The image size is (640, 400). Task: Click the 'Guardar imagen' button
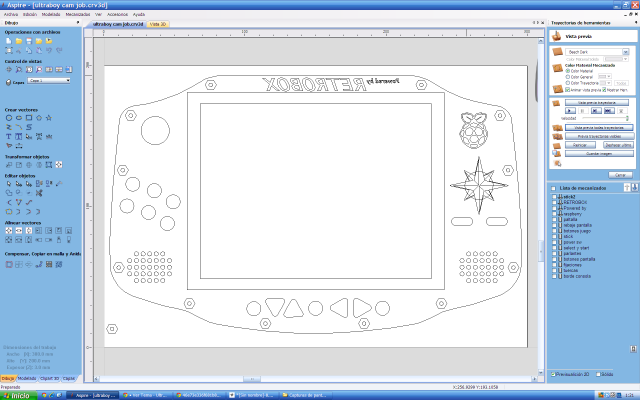click(x=599, y=153)
